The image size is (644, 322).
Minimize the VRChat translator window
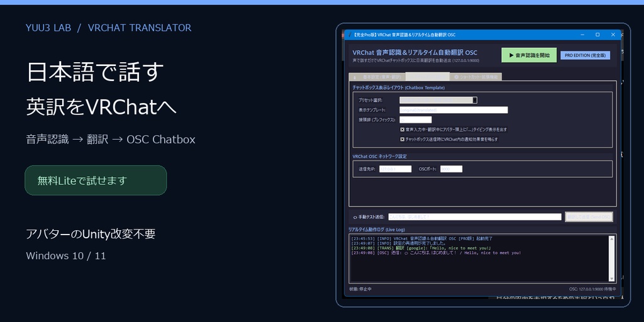(583, 35)
